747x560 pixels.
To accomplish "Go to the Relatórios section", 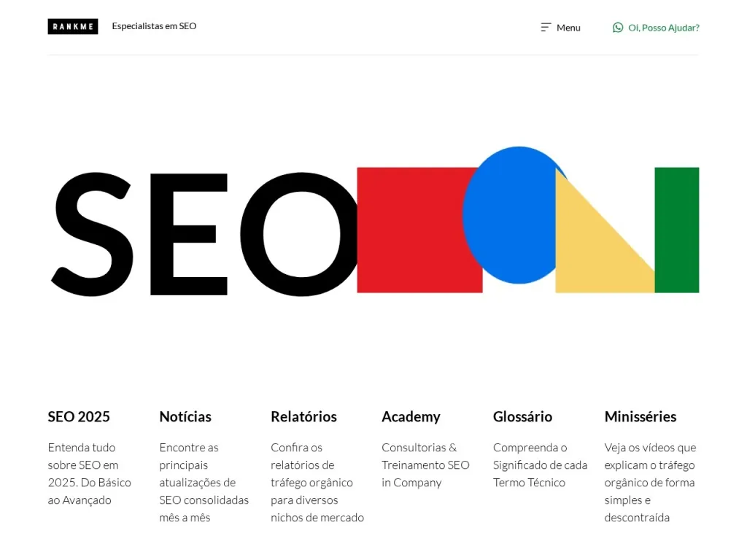I will coord(303,416).
